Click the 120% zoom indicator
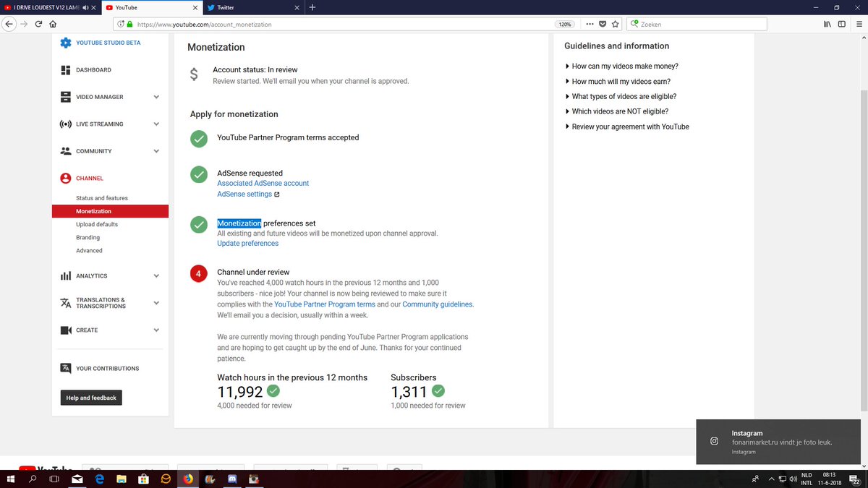868x488 pixels. click(565, 24)
